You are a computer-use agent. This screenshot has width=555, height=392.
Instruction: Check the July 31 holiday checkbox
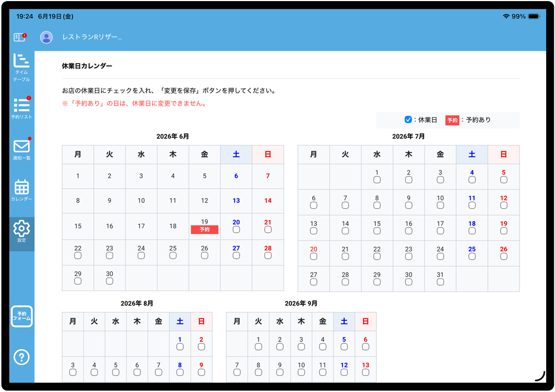(440, 282)
